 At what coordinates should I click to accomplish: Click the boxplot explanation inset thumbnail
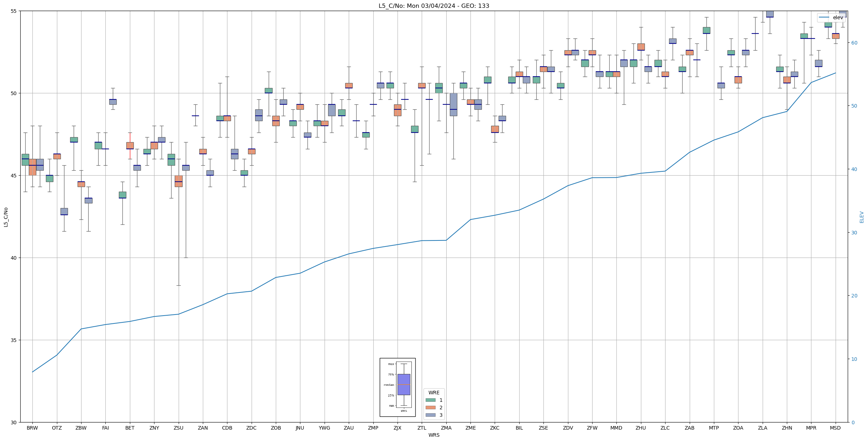click(398, 387)
